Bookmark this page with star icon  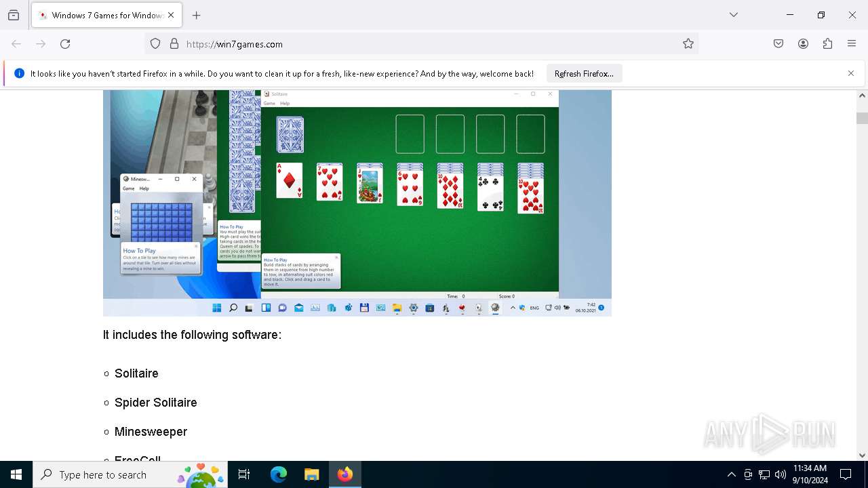(x=688, y=44)
